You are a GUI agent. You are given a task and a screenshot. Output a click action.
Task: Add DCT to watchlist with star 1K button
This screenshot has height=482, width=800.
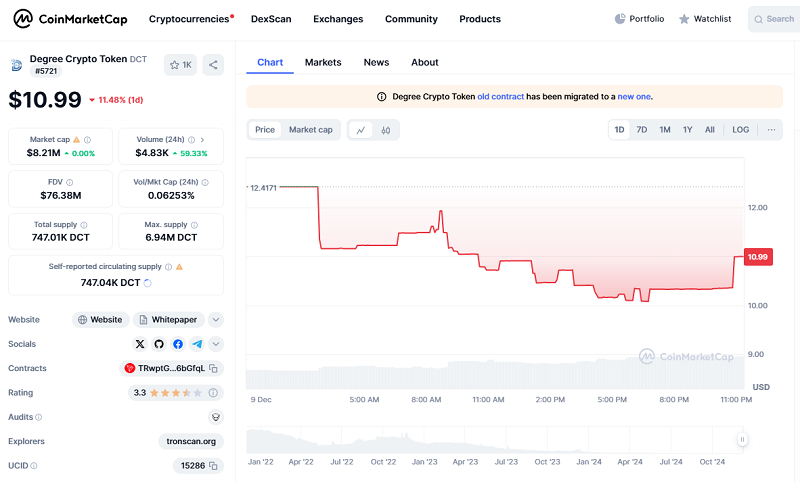[180, 65]
